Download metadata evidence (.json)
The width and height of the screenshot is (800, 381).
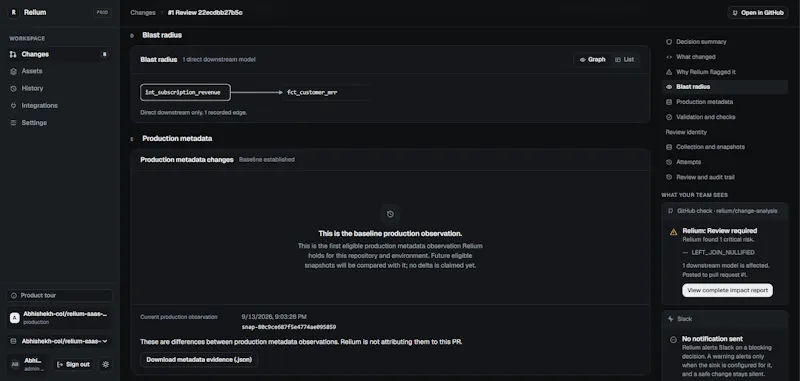click(199, 360)
